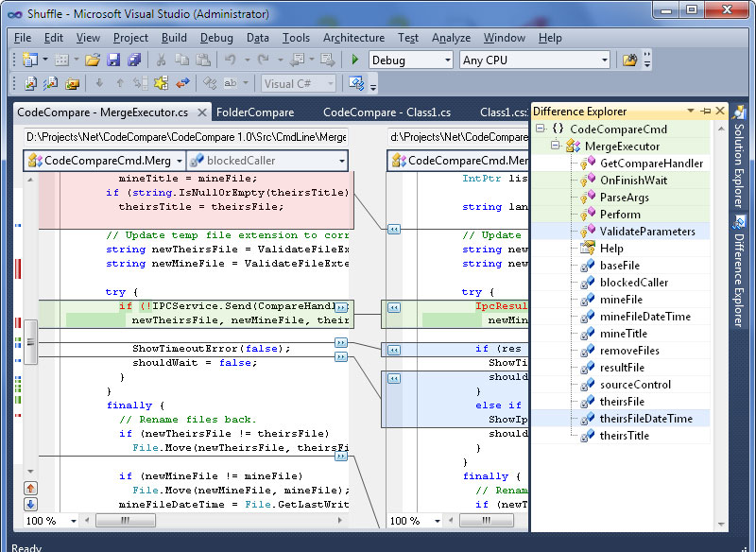This screenshot has height=552, width=756.
Task: Switch to the CodeCompare - Class1.cs tab
Action: pos(387,112)
